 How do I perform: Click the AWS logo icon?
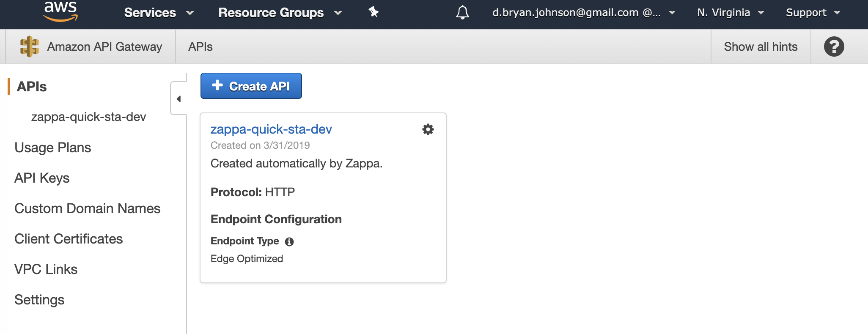60,11
